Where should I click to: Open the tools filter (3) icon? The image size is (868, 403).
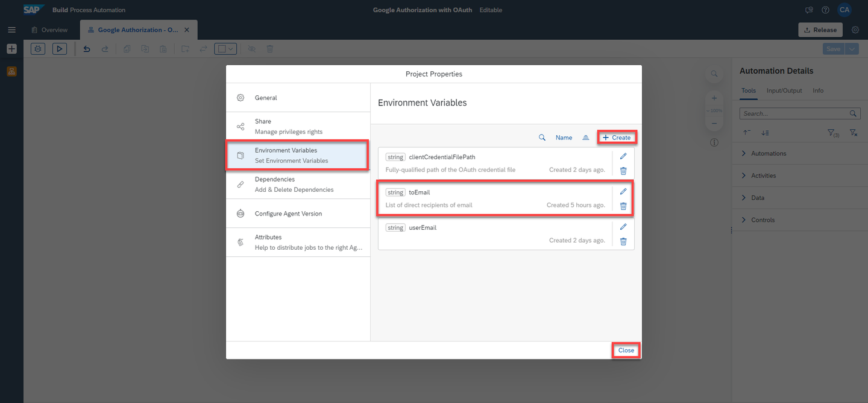tap(833, 133)
